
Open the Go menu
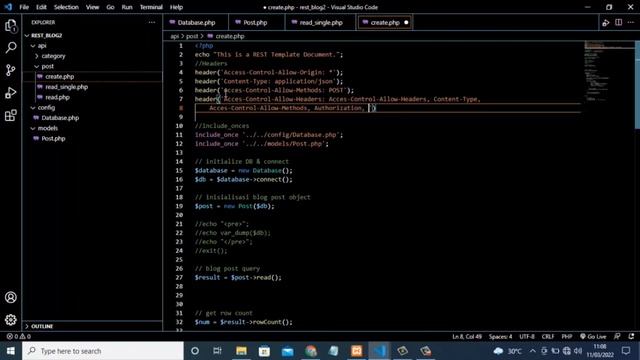(x=110, y=7)
